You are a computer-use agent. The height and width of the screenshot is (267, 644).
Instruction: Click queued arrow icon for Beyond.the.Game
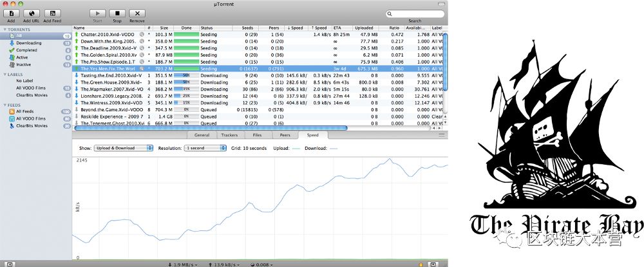click(x=77, y=110)
